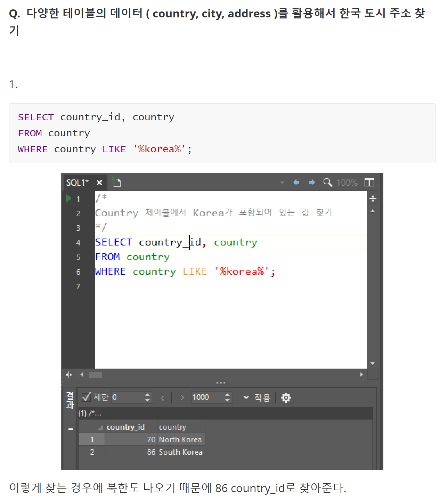Screen dimensions: 448x499
Task: Sort by the country_id column header
Action: (x=131, y=427)
